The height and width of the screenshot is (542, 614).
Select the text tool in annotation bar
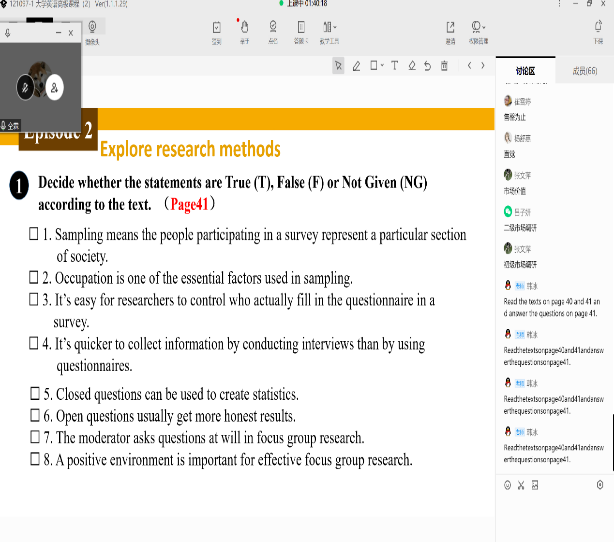pos(394,66)
